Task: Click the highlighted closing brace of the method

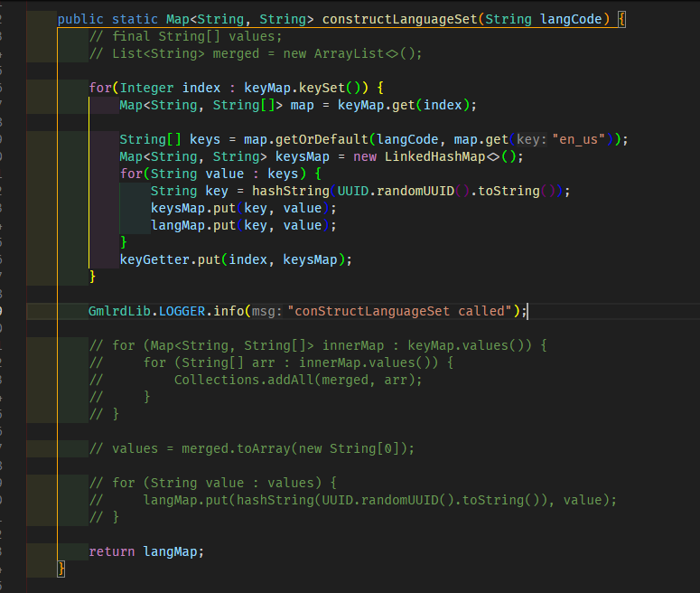Action: 61,569
